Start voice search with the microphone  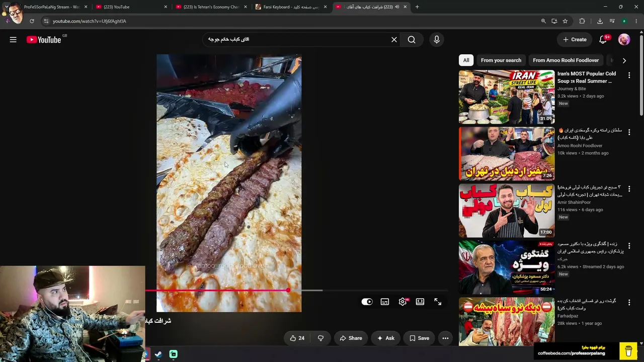(x=436, y=40)
